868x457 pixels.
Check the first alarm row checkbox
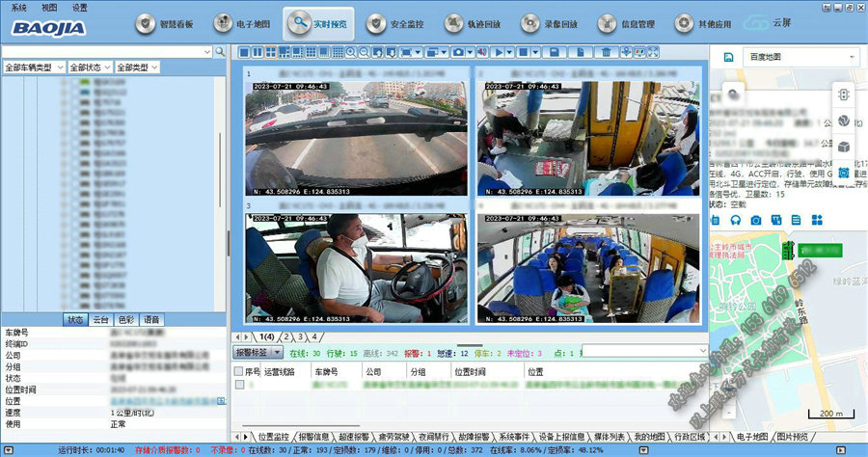[x=239, y=385]
